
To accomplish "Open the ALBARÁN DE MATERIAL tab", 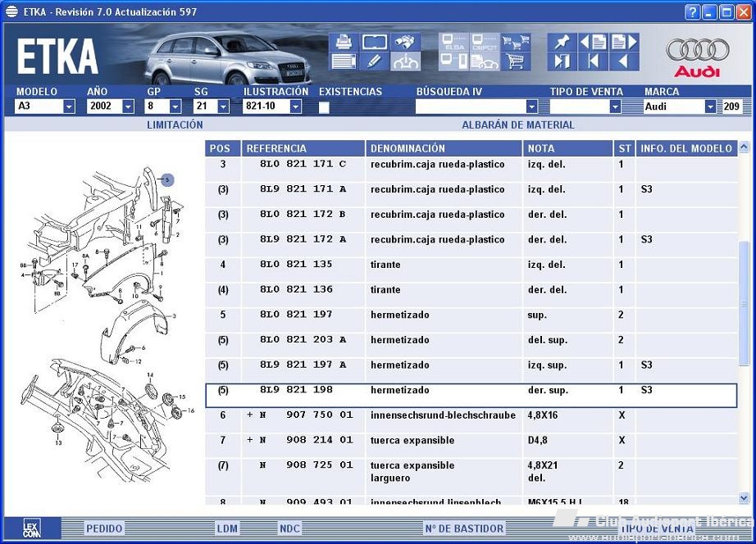I will (x=518, y=125).
